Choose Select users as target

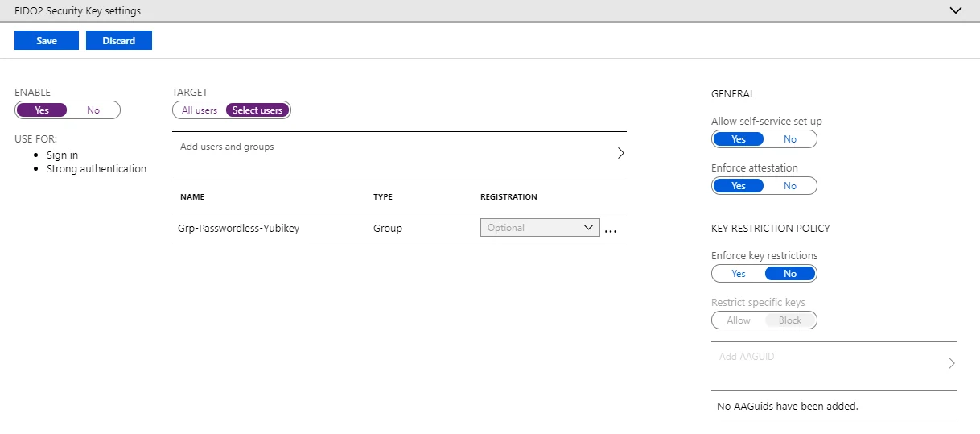tap(257, 110)
